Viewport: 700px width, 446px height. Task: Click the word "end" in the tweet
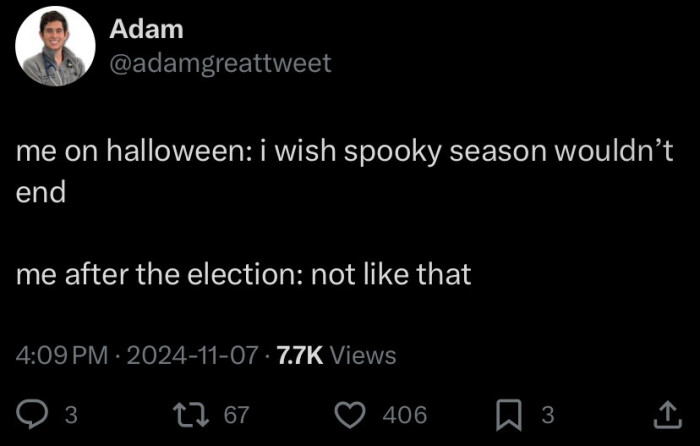click(x=41, y=192)
